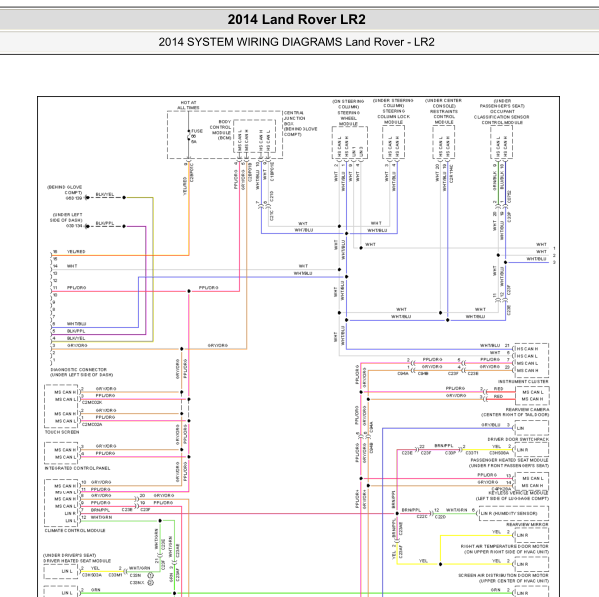599x597 pixels.
Task: Select the 'INTEGRATED CONTROL PANEL' label
Action: [x=78, y=468]
